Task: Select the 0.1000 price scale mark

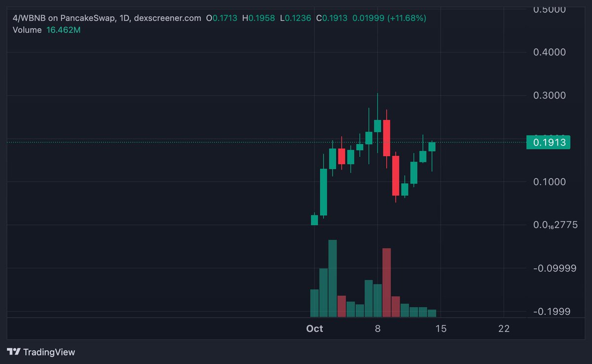Action: pyautogui.click(x=551, y=182)
